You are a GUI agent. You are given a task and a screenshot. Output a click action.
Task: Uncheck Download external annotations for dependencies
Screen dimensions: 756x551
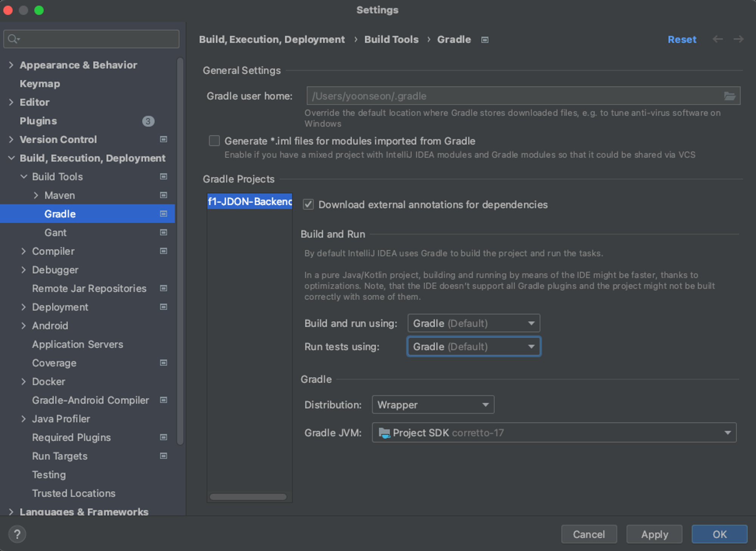click(308, 205)
